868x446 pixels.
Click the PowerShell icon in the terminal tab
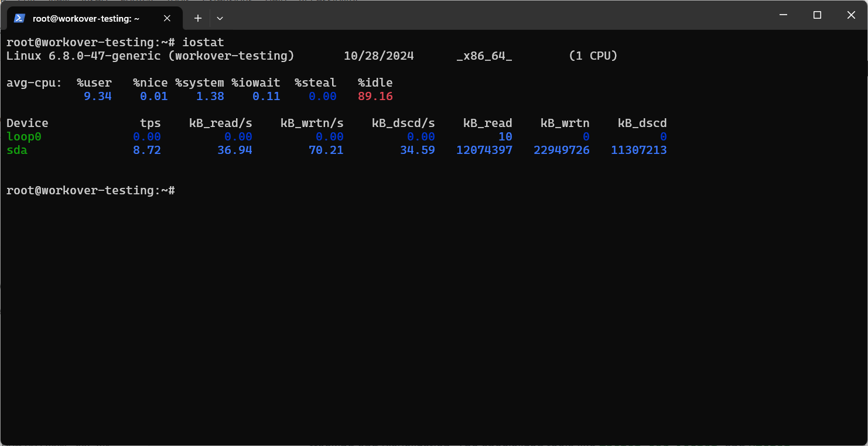pos(19,18)
